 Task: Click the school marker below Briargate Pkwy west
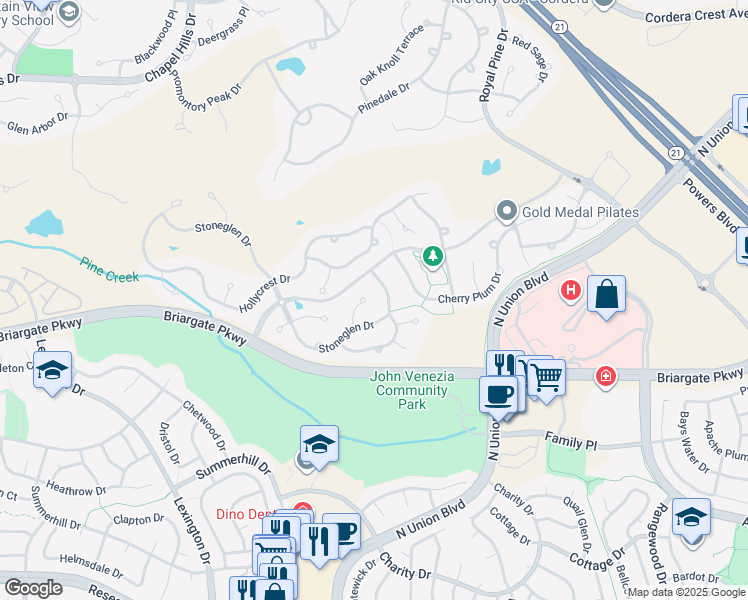(x=52, y=372)
